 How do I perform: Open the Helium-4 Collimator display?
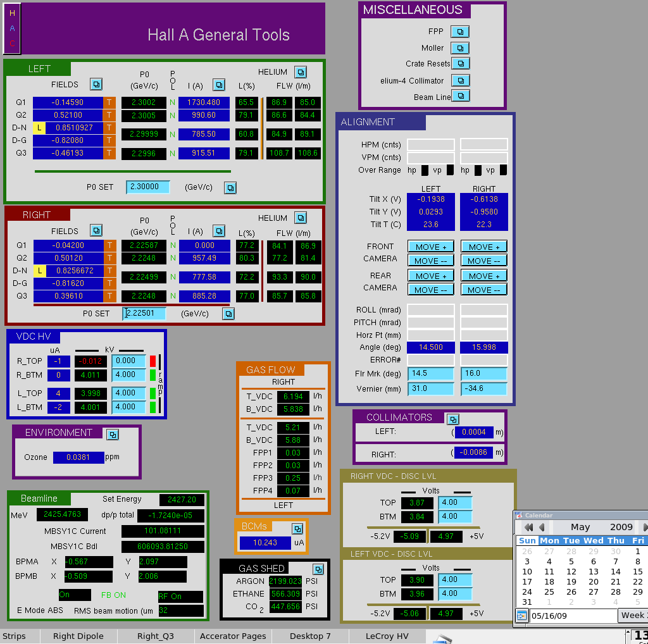461,80
